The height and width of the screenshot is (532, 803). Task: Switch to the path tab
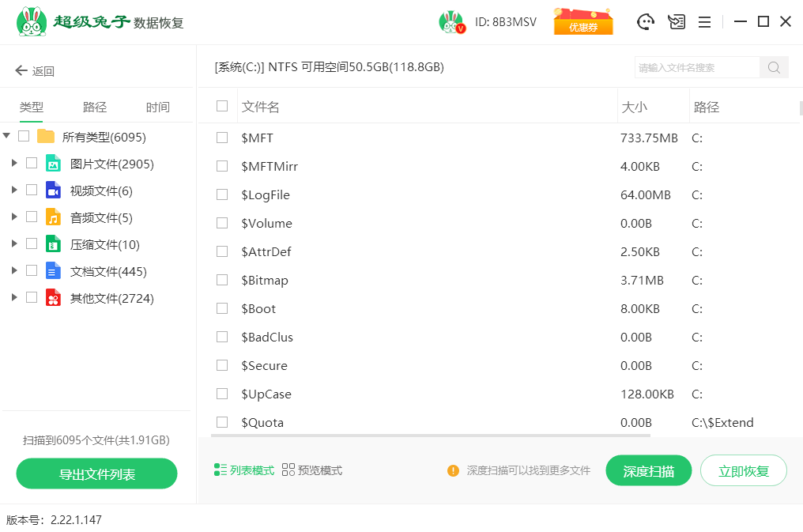point(95,108)
